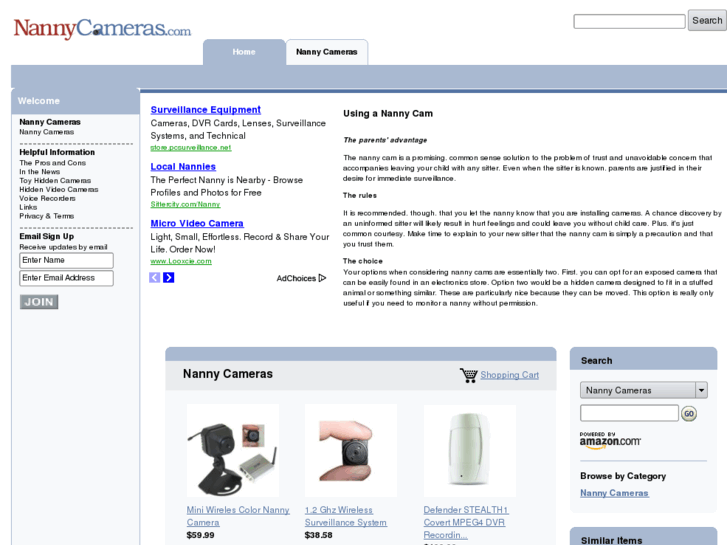Switch to the Home tab
Image resolution: width=727 pixels, height=545 pixels.
(244, 52)
